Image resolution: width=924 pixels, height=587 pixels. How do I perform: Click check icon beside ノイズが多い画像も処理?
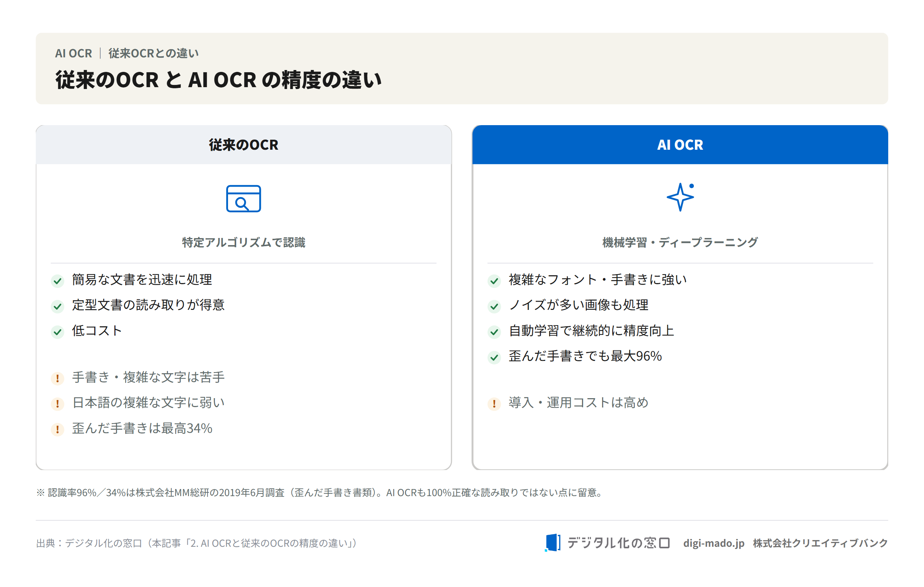click(494, 306)
